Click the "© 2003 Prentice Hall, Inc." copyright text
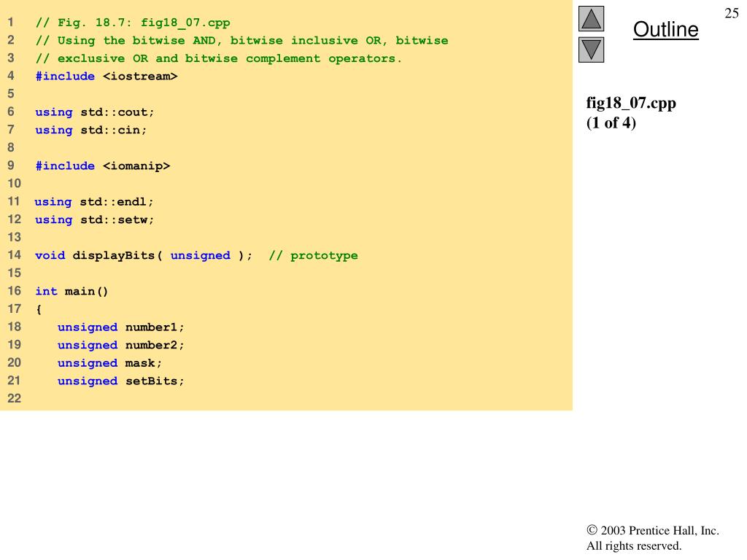Screen dimensions: 747x560 click(653, 531)
